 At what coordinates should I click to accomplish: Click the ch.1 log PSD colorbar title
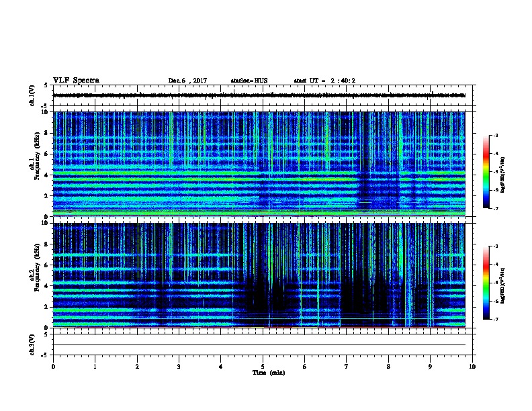[502, 175]
